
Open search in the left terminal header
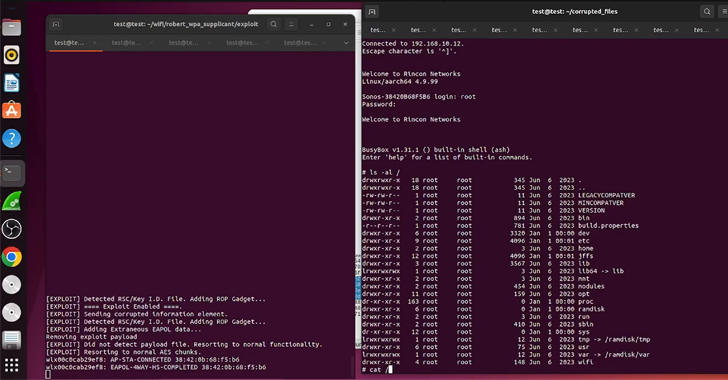273,24
